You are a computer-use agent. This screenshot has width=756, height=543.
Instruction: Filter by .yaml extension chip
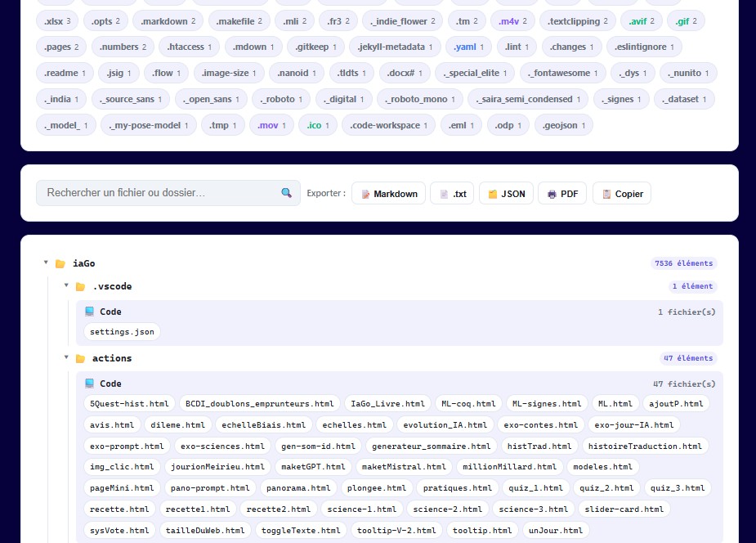468,47
